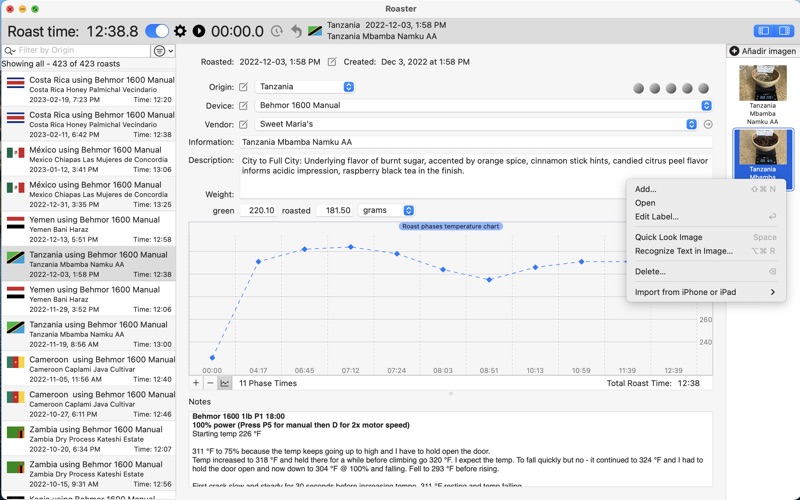Click Añadir imagen button
Screen dimensions: 800x500
(762, 51)
